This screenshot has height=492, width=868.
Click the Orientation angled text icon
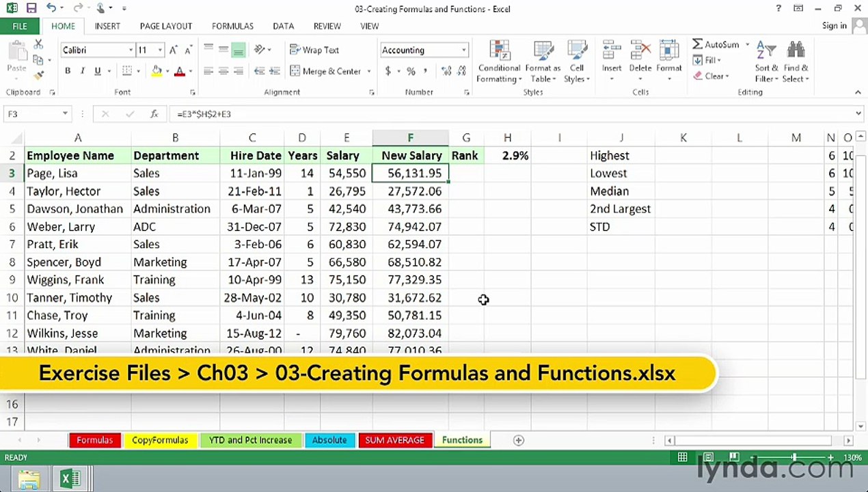260,50
